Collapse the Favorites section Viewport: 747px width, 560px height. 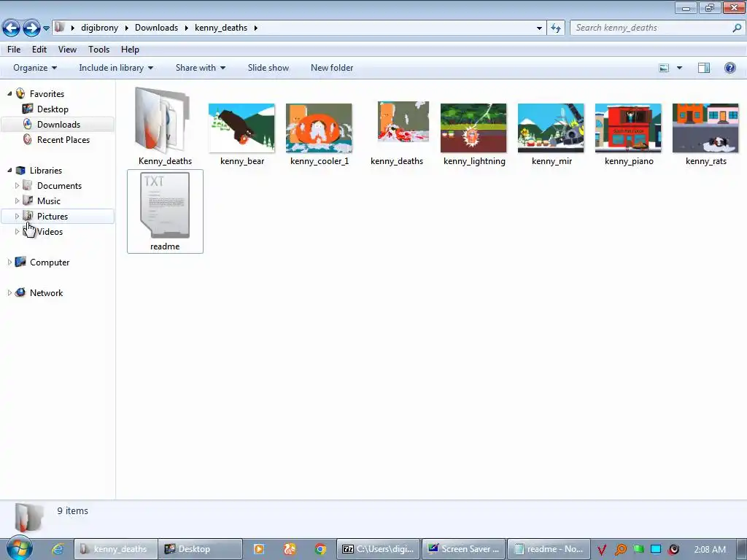pyautogui.click(x=9, y=94)
